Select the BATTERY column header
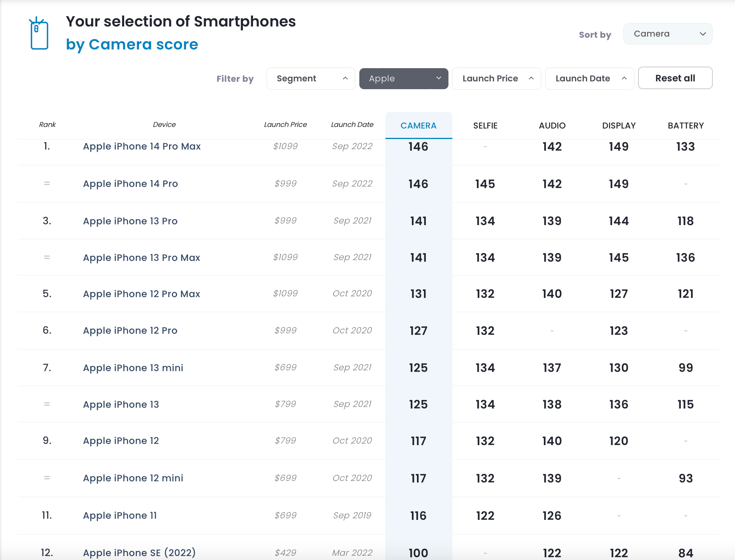The width and height of the screenshot is (735, 560). (x=686, y=126)
